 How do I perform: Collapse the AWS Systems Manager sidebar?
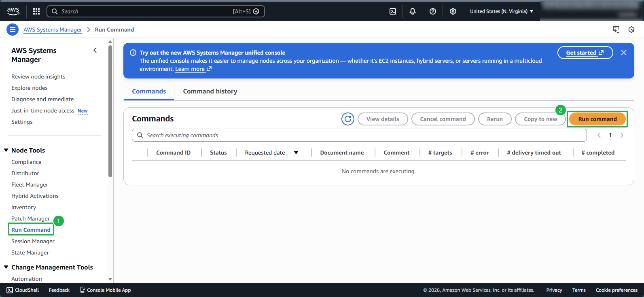[x=95, y=50]
